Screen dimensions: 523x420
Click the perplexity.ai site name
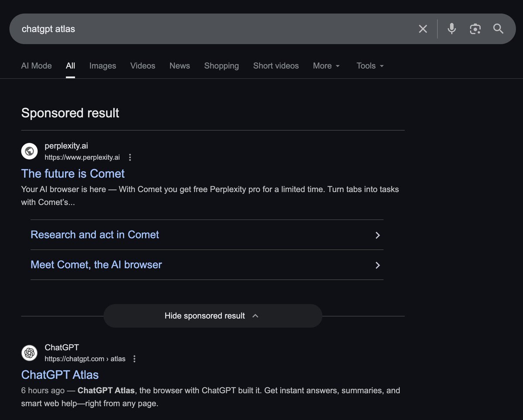click(x=66, y=146)
